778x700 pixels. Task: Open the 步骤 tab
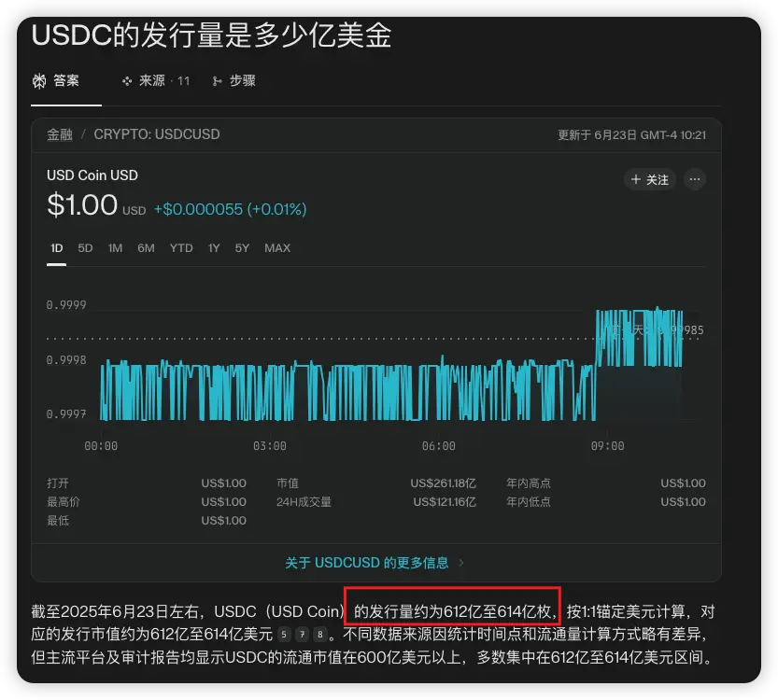(233, 81)
